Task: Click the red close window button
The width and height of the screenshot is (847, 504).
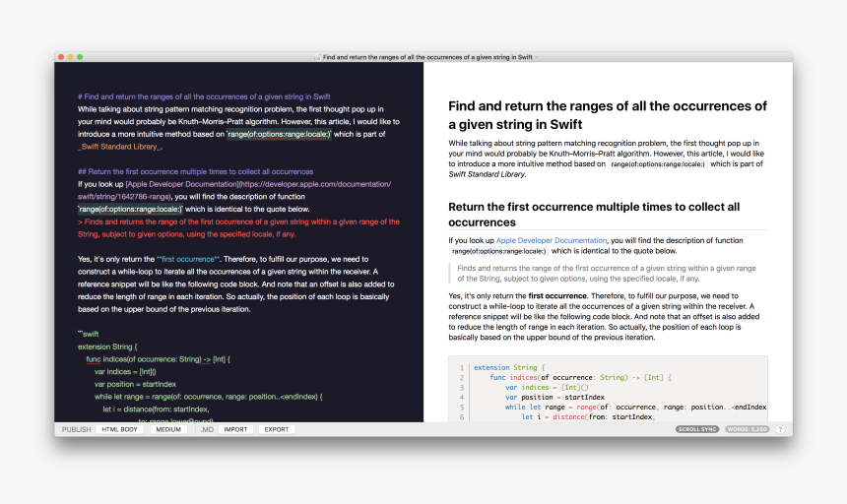Action: pos(61,57)
